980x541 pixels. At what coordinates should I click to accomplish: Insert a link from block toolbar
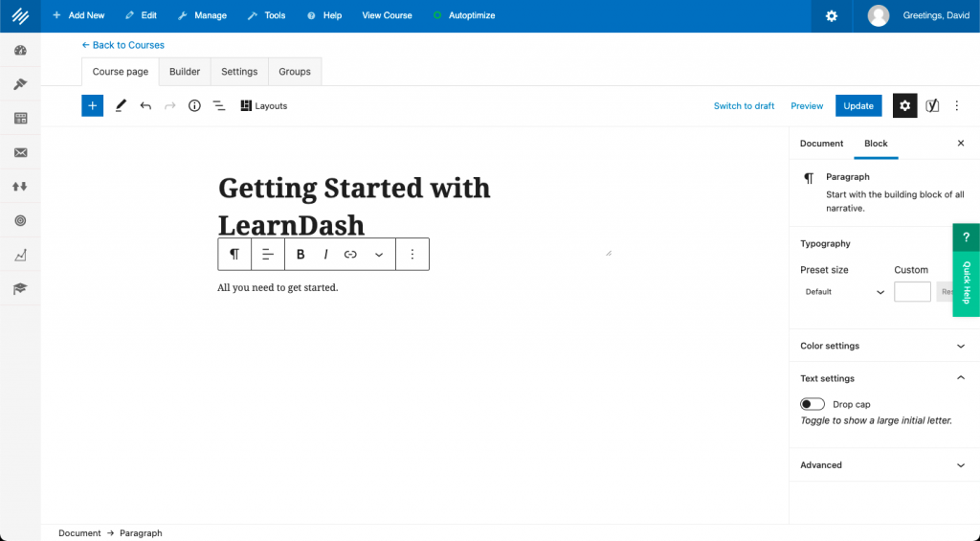pos(350,255)
